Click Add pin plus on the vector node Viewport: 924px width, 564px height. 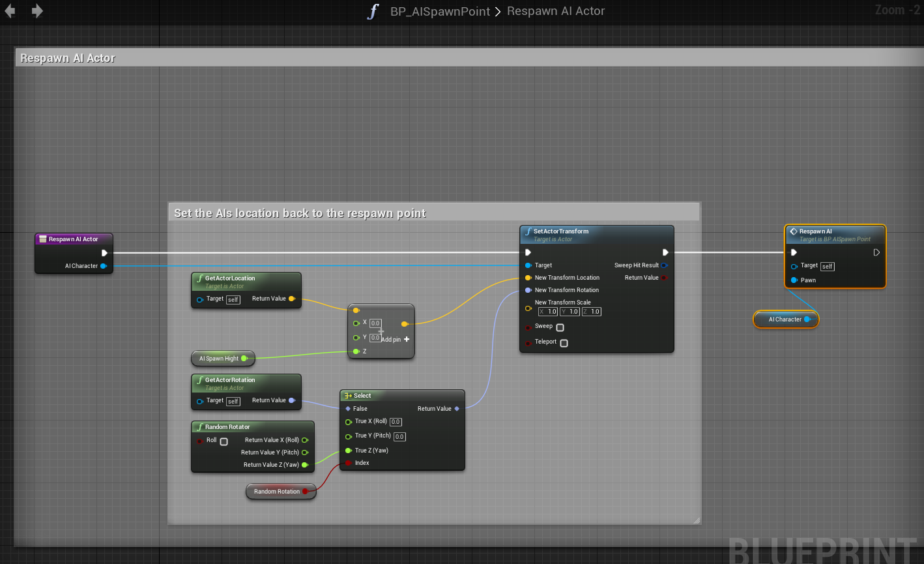[x=407, y=339]
